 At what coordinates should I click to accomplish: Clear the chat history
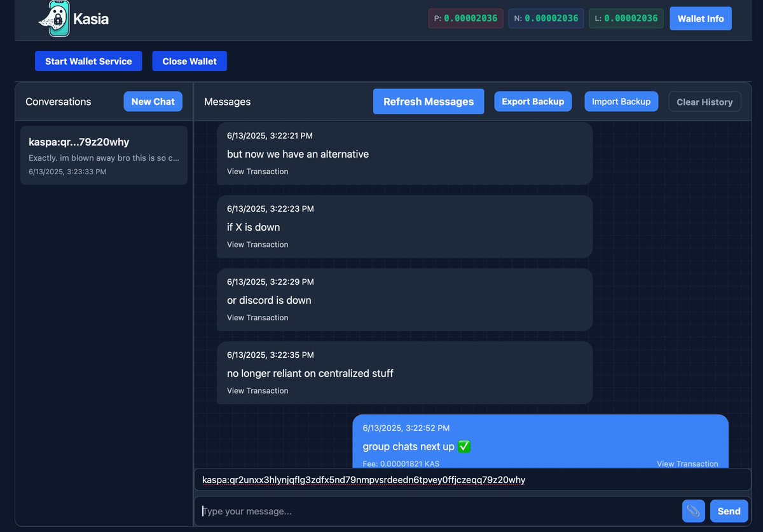[x=705, y=101]
